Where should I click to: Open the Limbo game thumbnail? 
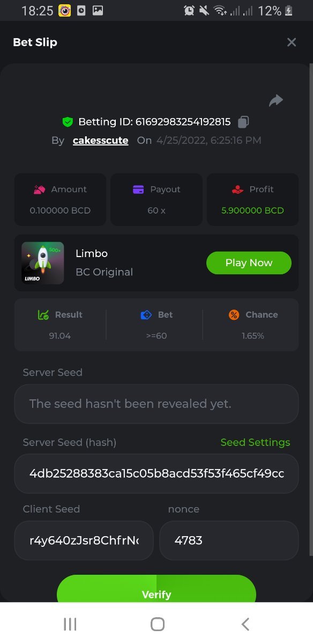pos(42,262)
